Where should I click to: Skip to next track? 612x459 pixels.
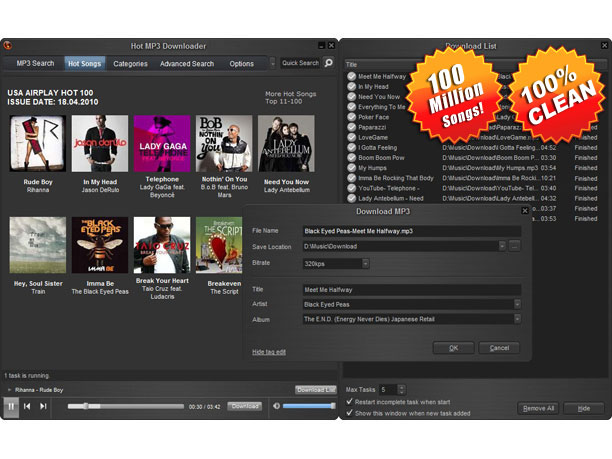[43, 406]
